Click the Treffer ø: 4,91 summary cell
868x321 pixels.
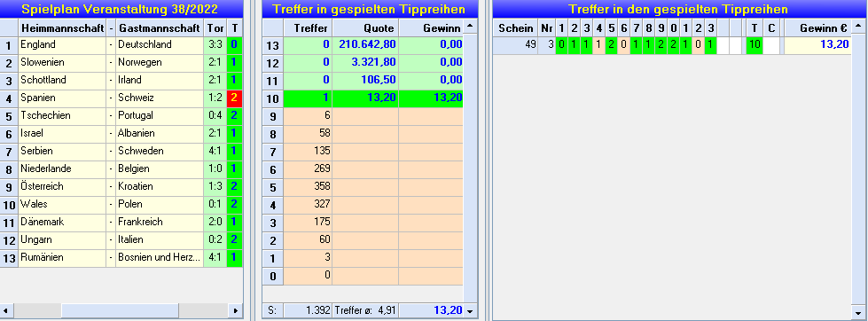[x=365, y=311]
